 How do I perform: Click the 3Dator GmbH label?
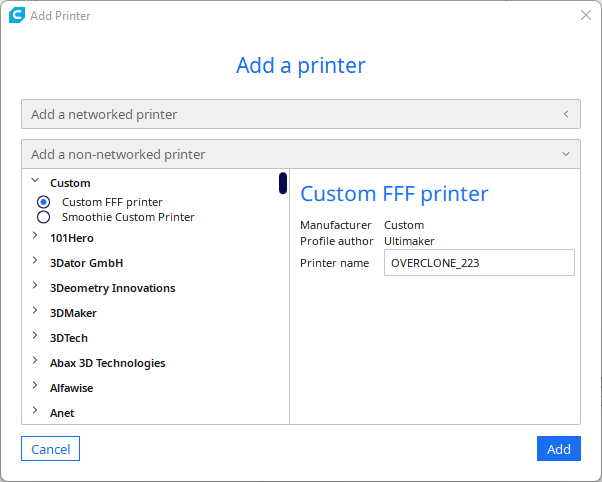(86, 263)
